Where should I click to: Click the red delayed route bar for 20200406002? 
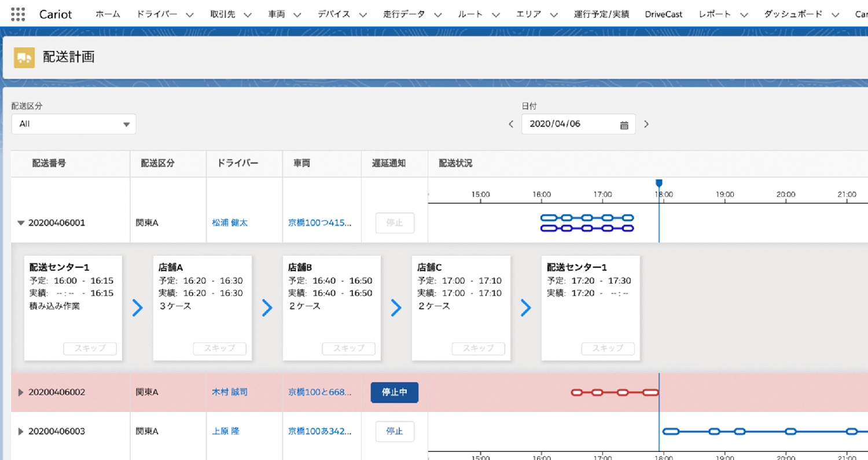tap(615, 392)
